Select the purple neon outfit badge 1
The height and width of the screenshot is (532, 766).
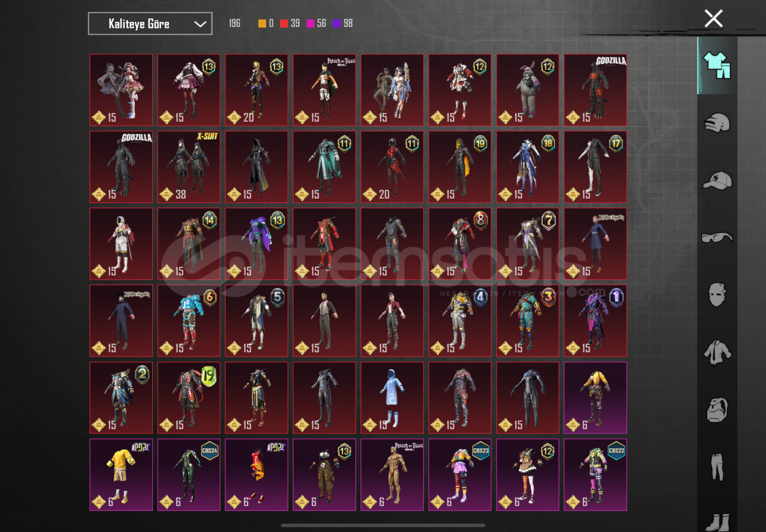595,321
